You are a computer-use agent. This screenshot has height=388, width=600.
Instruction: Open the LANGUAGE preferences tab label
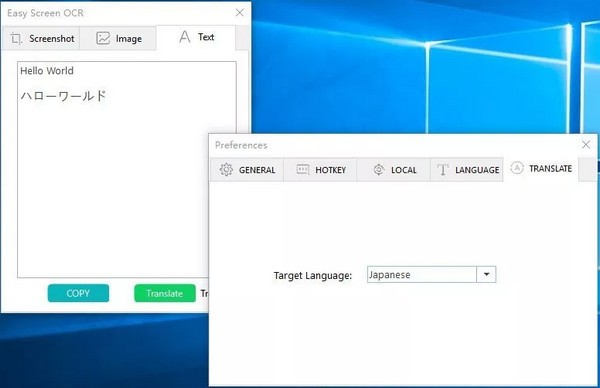pyautogui.click(x=477, y=170)
